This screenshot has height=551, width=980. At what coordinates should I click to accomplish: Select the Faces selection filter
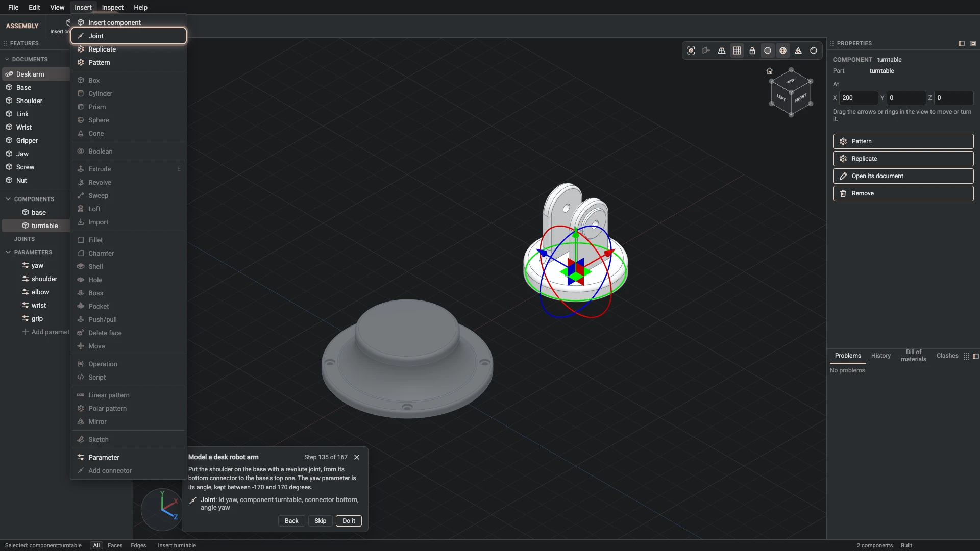pos(115,545)
